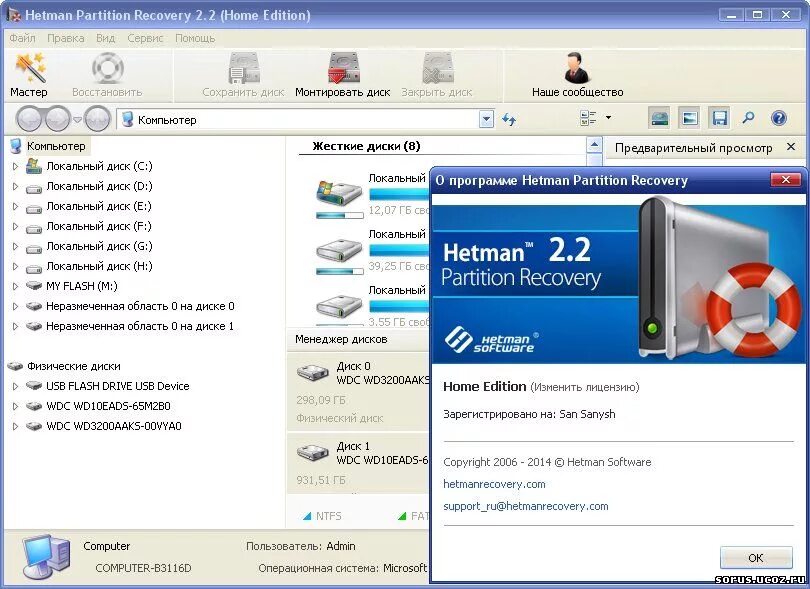Click the NTFS legend label
The width and height of the screenshot is (810, 589).
[329, 516]
